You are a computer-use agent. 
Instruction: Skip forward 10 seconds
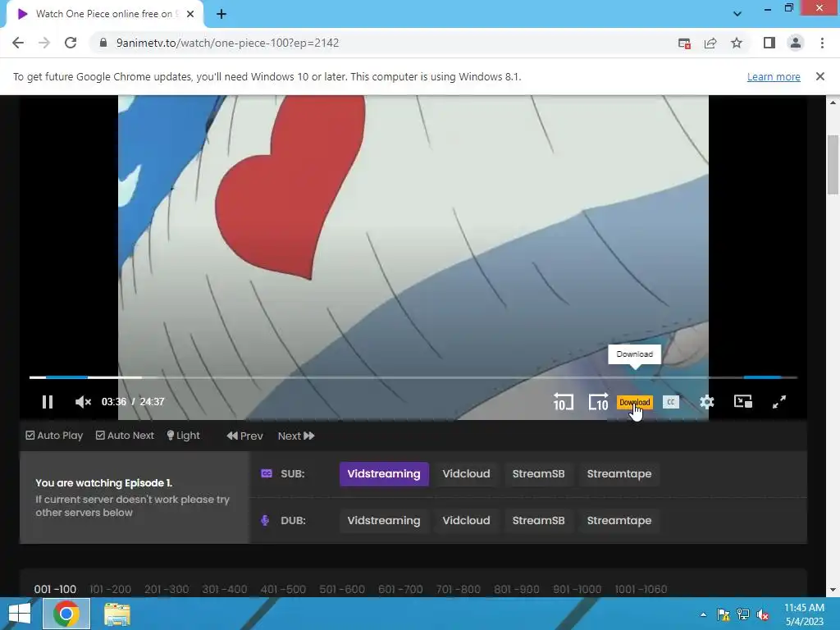[598, 402]
